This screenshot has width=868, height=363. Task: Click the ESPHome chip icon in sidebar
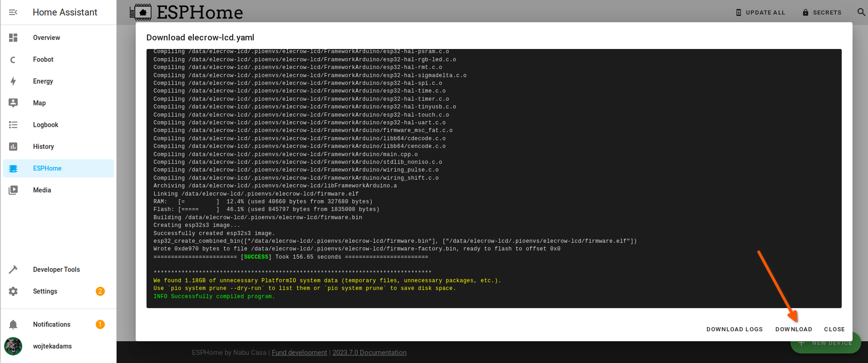[13, 169]
